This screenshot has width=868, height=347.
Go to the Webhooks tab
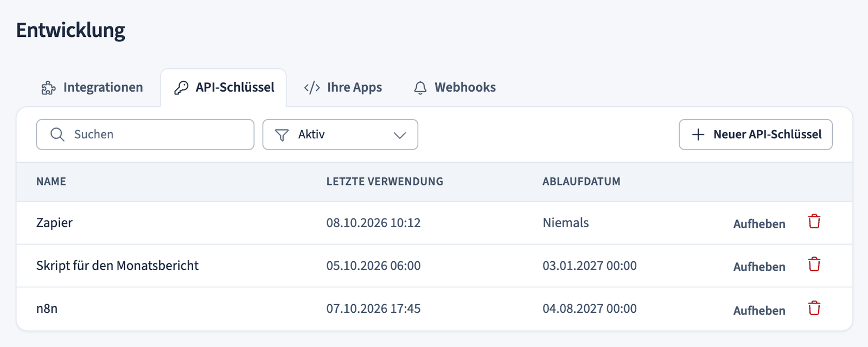tap(455, 88)
